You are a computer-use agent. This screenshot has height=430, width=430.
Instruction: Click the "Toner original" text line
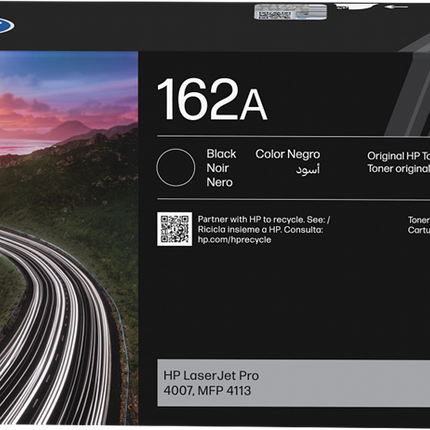pyautogui.click(x=399, y=169)
